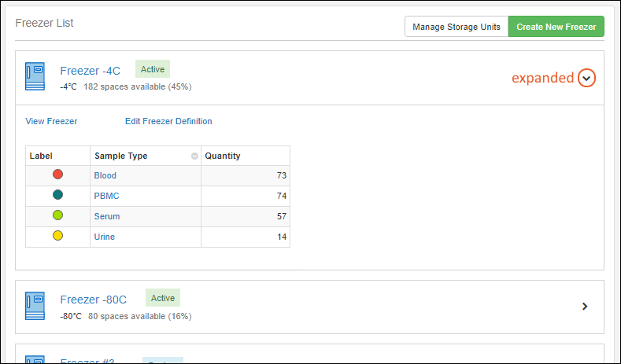
Task: Expand the Freezer -80C panel
Action: (x=585, y=307)
